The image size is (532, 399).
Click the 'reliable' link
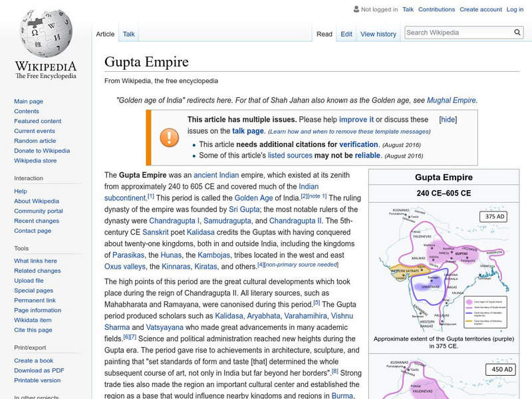368,156
